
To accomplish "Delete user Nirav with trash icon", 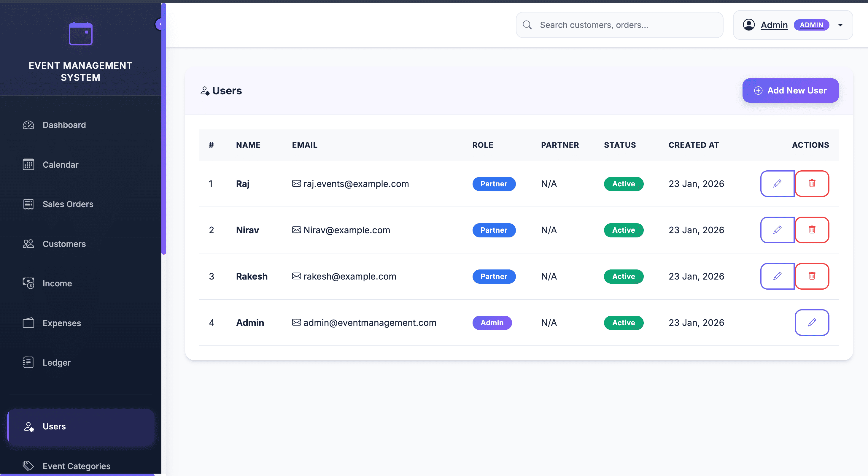I will point(812,230).
